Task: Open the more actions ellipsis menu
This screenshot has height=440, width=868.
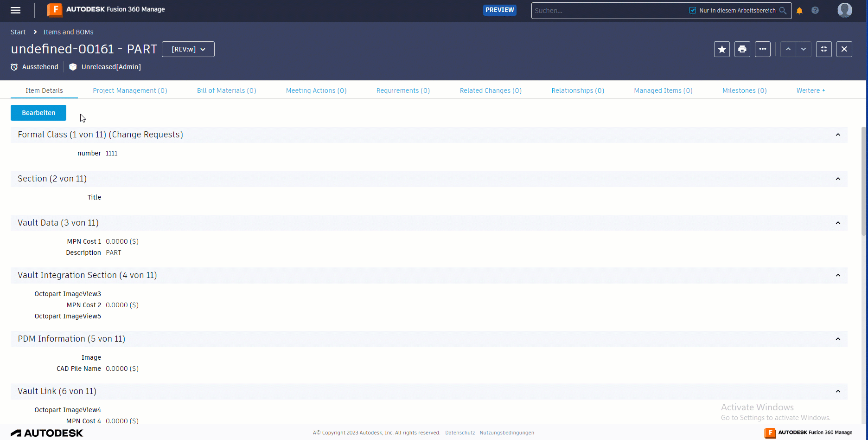Action: (x=763, y=49)
